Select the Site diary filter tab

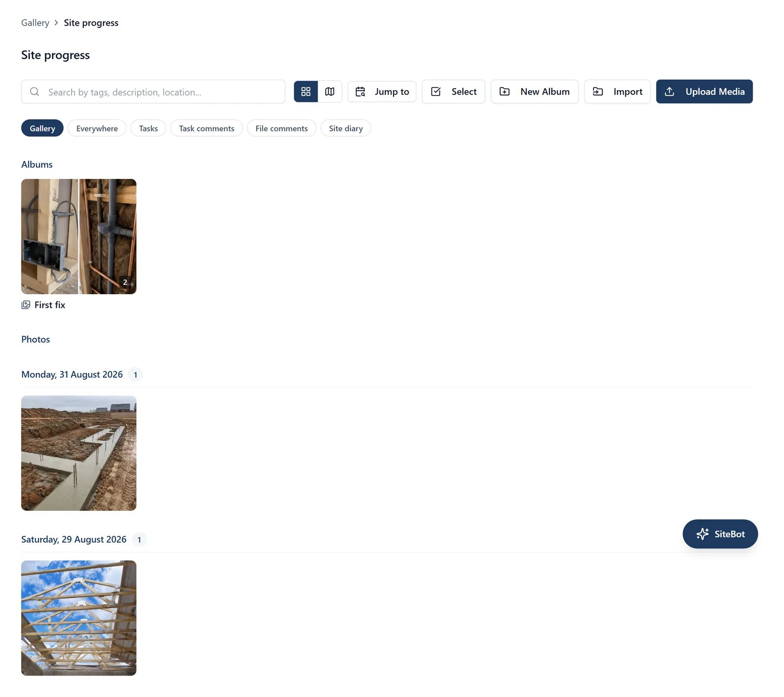pos(345,128)
